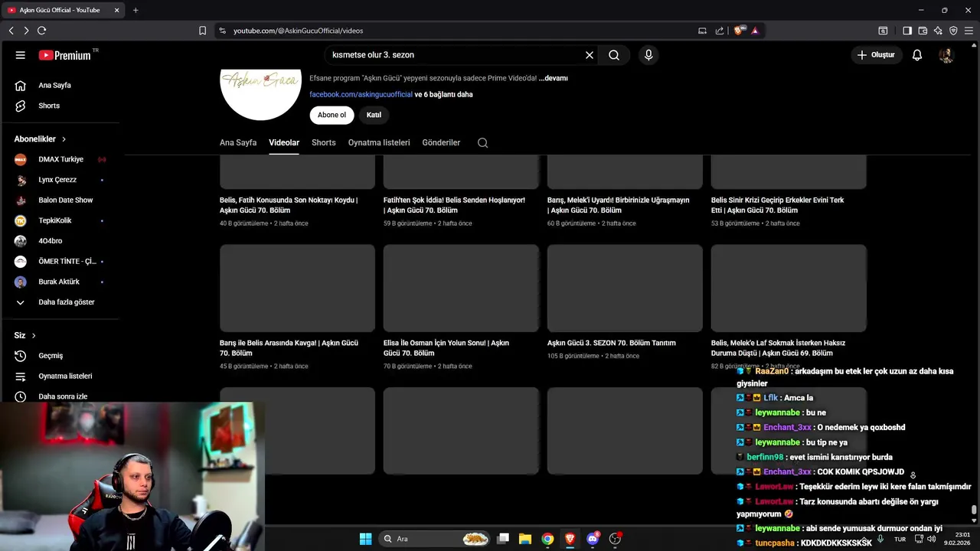The height and width of the screenshot is (551, 980).
Task: Open Brave VPN shield icon
Action: pyautogui.click(x=953, y=31)
